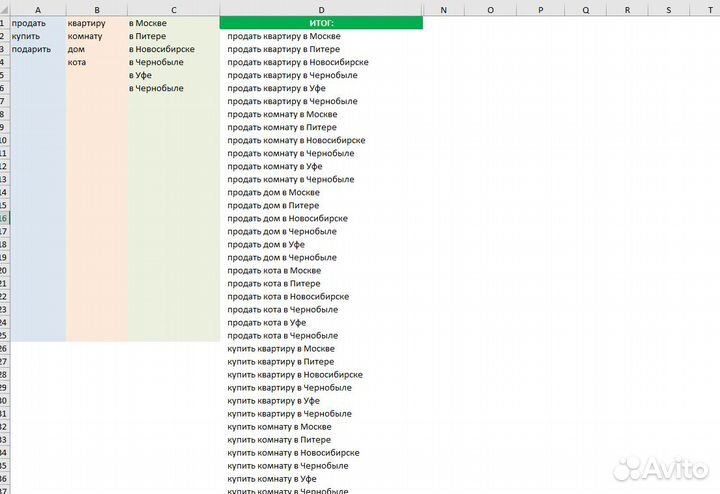Click 'продать квартиру в Уфе' cell

pos(321,88)
